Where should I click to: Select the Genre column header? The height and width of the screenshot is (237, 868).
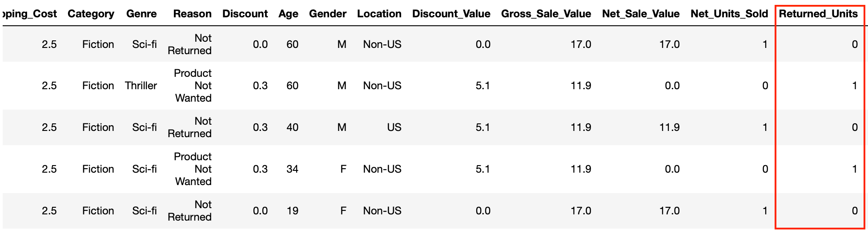pos(141,14)
